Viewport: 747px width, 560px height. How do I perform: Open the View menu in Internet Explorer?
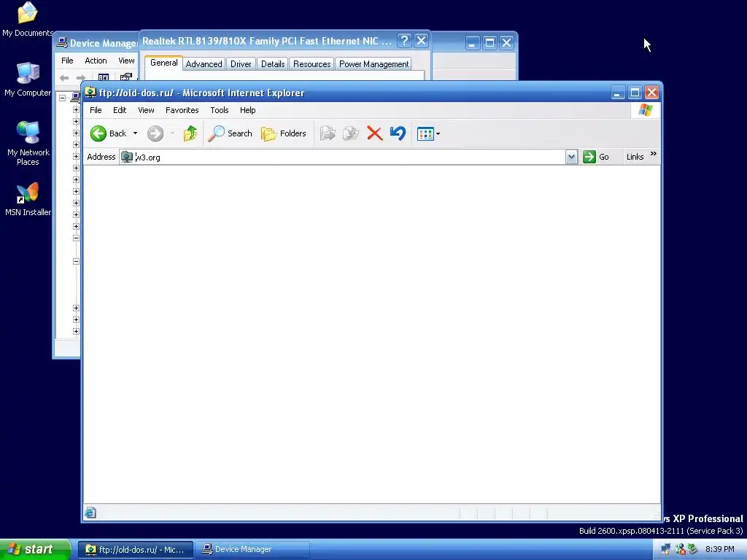(x=146, y=110)
